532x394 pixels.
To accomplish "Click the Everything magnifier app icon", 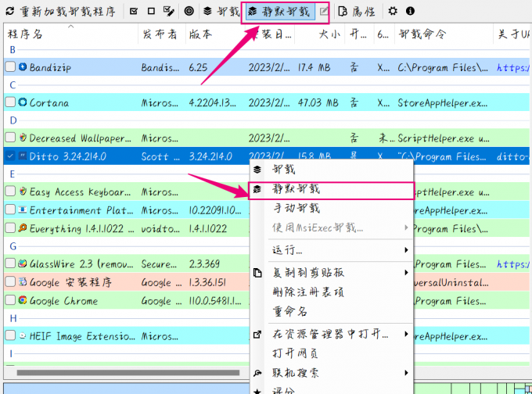I will 23,227.
